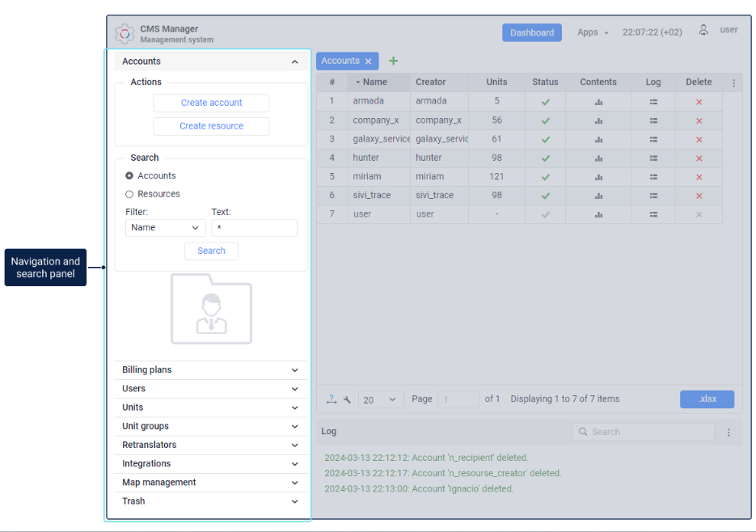Click the Log search input field
The height and width of the screenshot is (532, 756).
pos(644,432)
